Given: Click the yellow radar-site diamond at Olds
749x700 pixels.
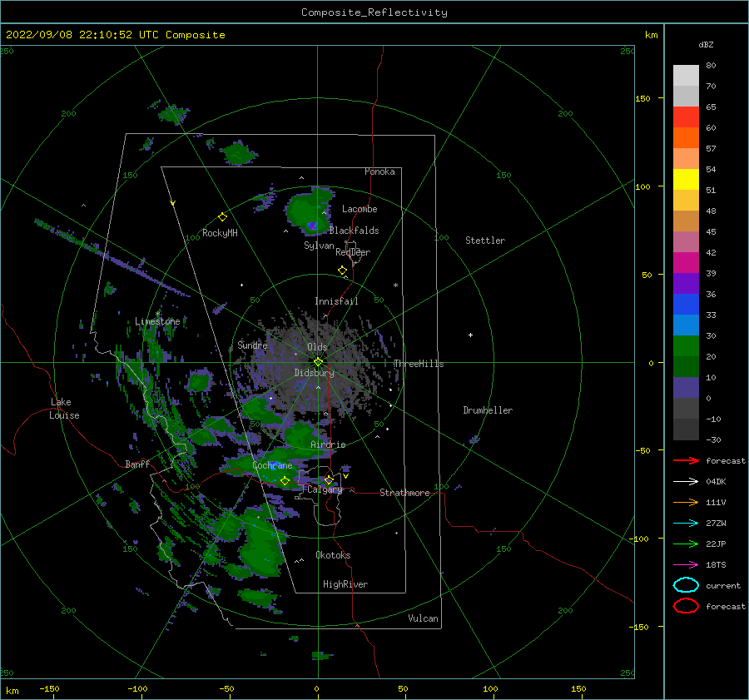Looking at the screenshot, I should tap(318, 362).
